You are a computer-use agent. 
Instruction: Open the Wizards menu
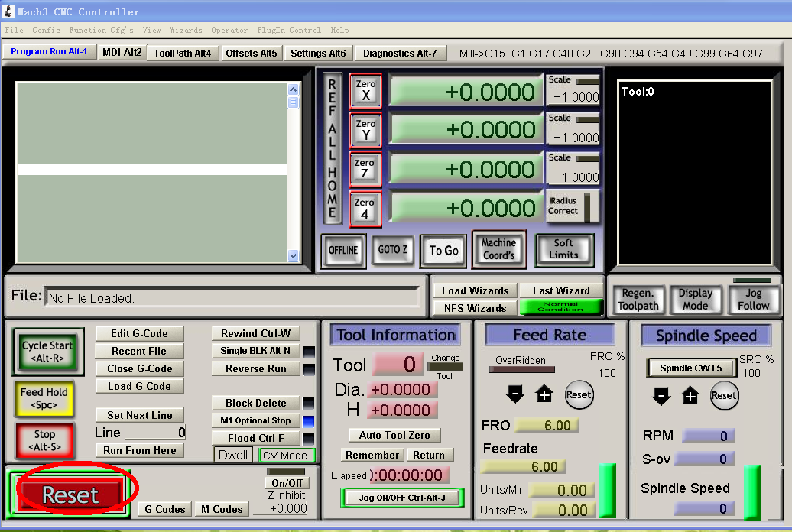pyautogui.click(x=186, y=31)
